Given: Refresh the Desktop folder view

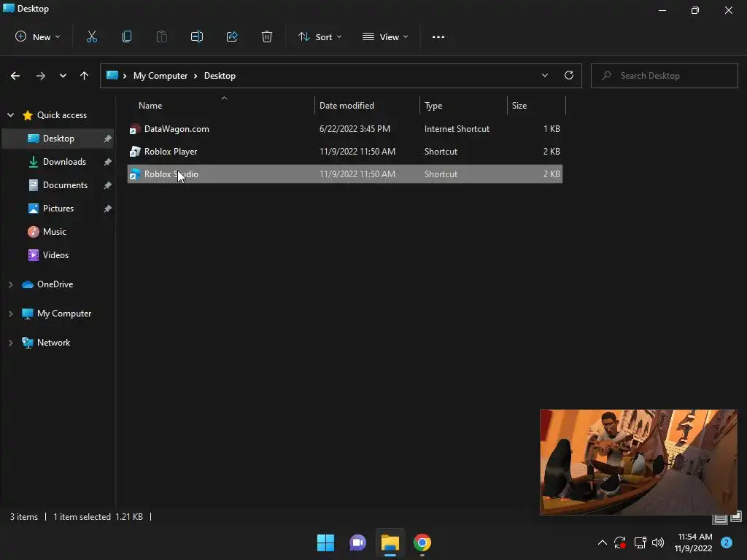Looking at the screenshot, I should click(569, 75).
